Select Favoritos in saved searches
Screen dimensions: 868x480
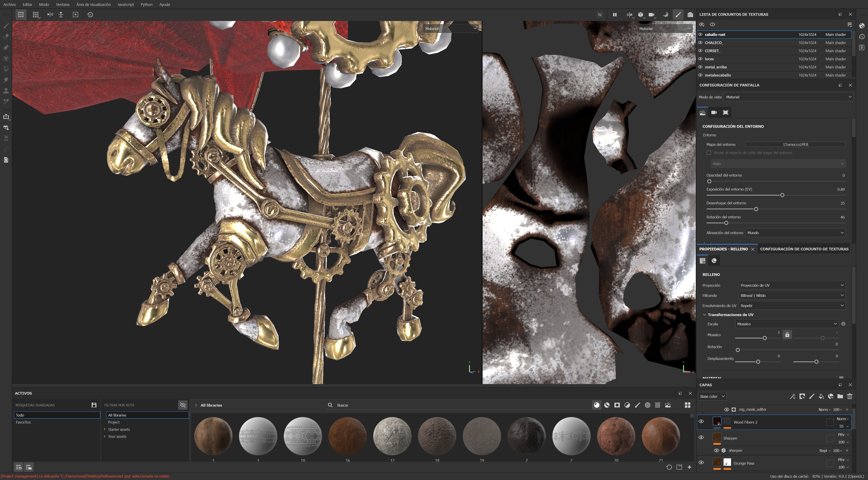pos(23,422)
